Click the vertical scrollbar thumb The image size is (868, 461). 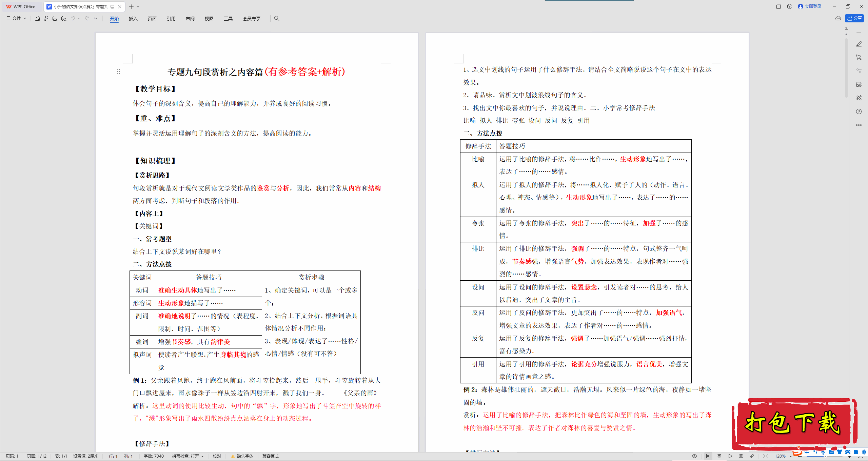(x=846, y=68)
